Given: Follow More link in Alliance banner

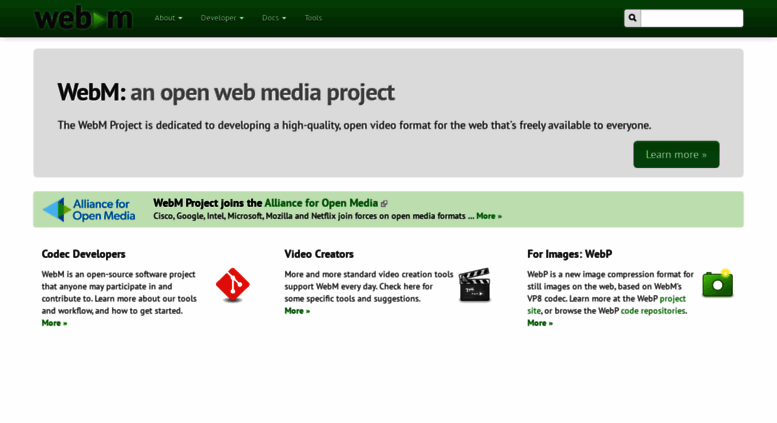Looking at the screenshot, I should pyautogui.click(x=489, y=216).
